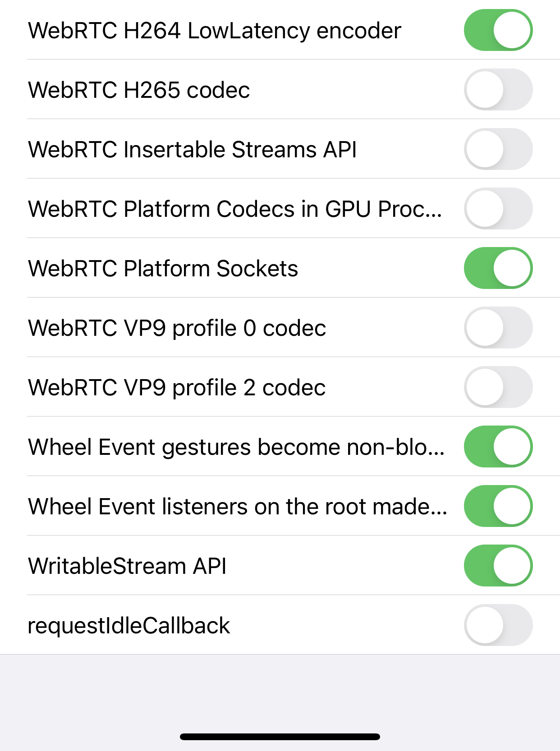Turn off Wheel Event listeners on root toggle

498,506
